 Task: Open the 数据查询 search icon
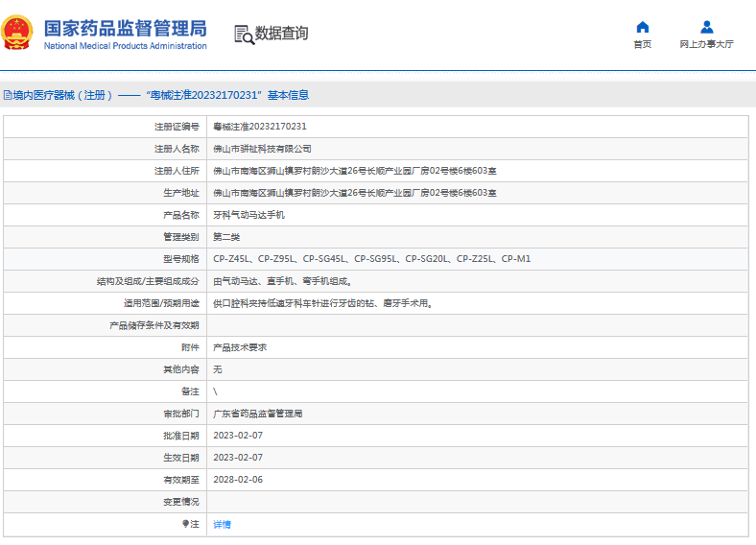coord(244,35)
